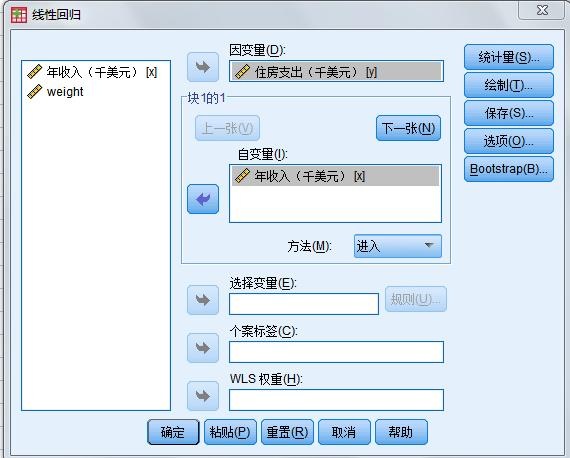
Task: Select 住房支出（千美元）[y] in 因变量 box
Action: [x=336, y=72]
